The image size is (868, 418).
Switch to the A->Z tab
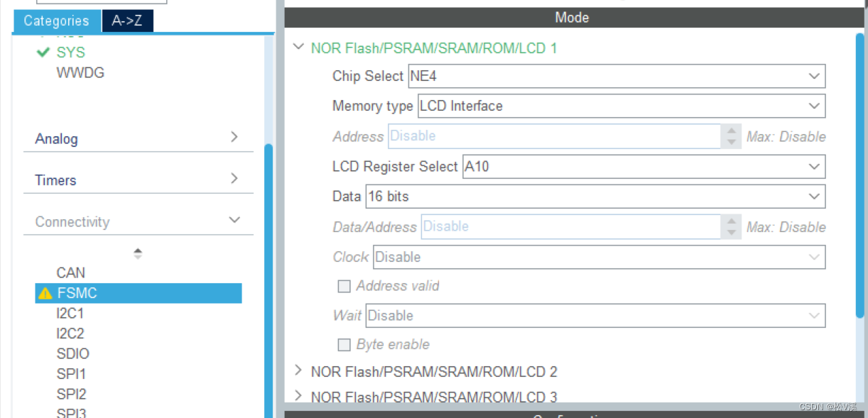tap(127, 21)
